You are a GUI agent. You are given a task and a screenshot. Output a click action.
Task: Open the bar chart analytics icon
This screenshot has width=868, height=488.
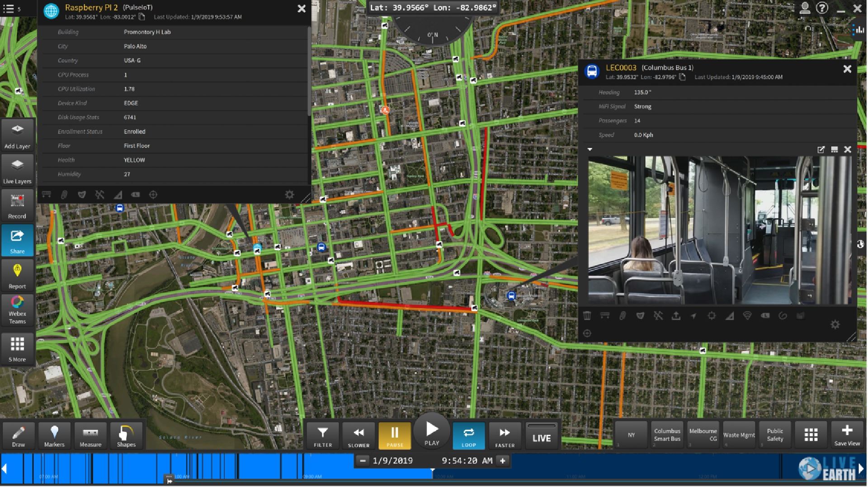click(858, 30)
